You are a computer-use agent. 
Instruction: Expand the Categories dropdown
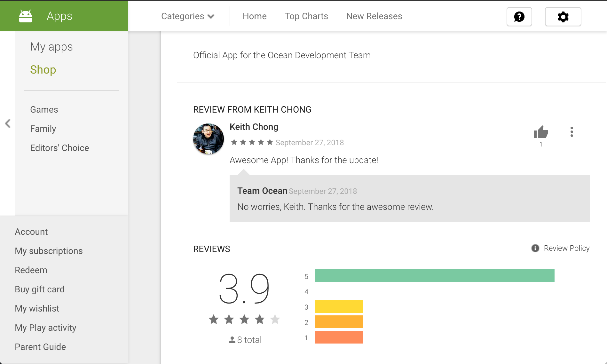[x=187, y=16]
